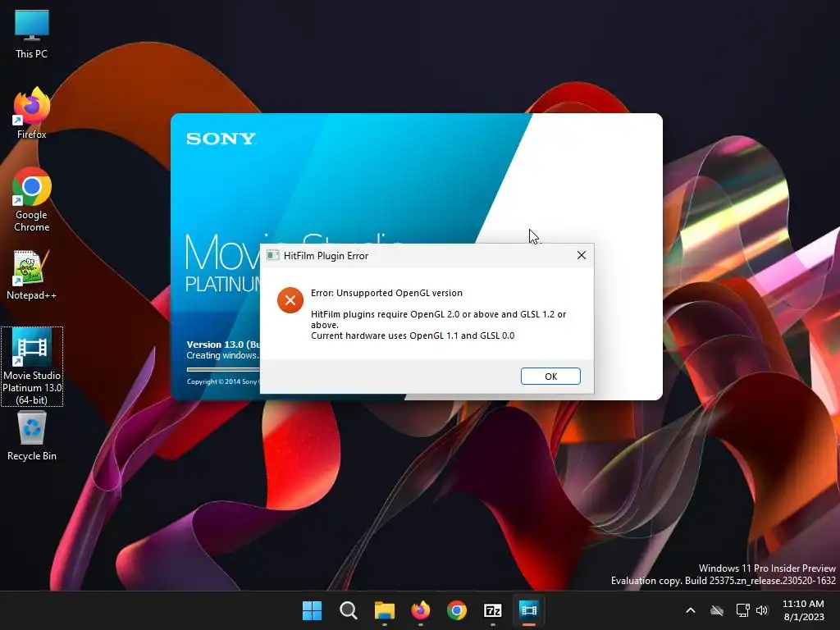Open taskbar Search
840x630 pixels.
tap(348, 610)
